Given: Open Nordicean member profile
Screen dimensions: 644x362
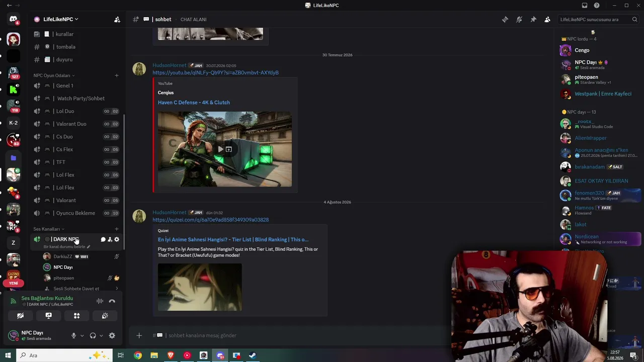Looking at the screenshot, I should tap(600, 239).
